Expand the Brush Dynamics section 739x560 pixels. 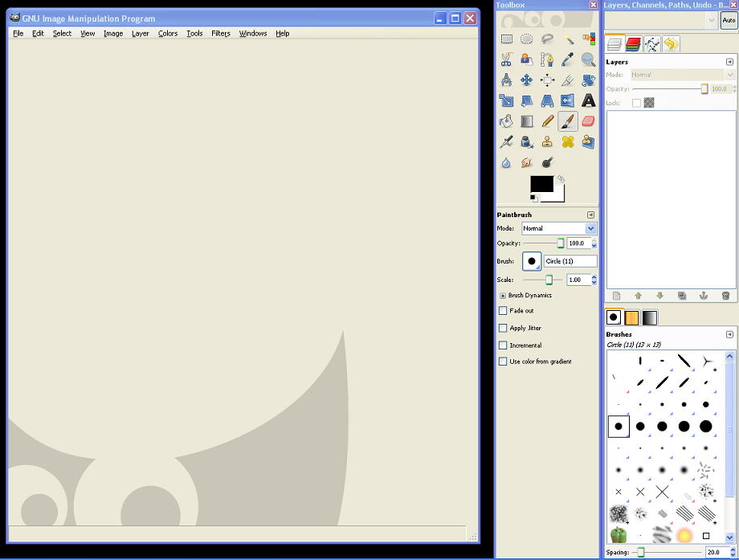pos(503,296)
